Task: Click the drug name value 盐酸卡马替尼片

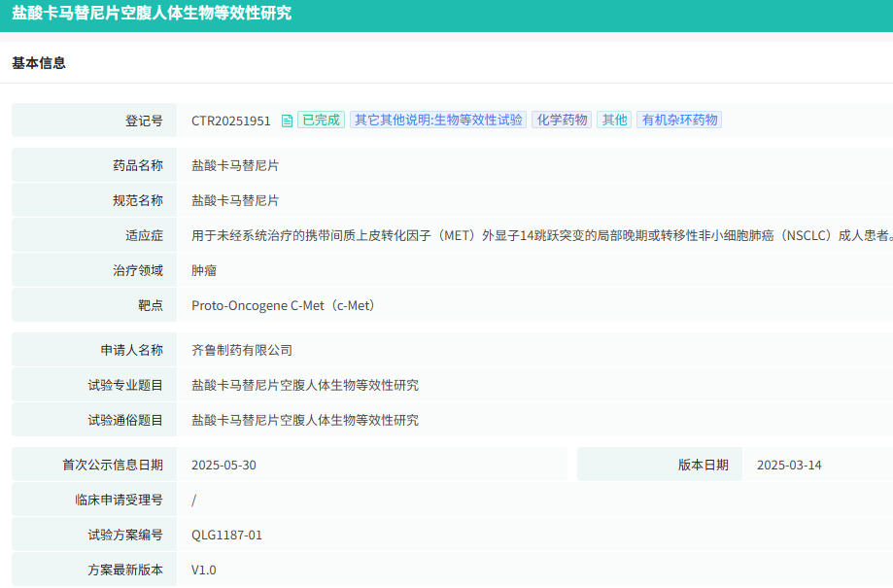Action: click(x=235, y=166)
